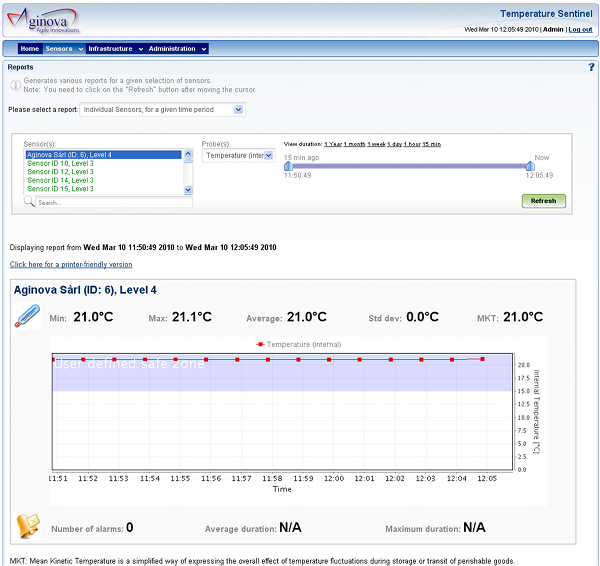Viewport: 600px width, 566px height.
Task: Select Sensor ID 10, Level 3
Action: coord(61,163)
